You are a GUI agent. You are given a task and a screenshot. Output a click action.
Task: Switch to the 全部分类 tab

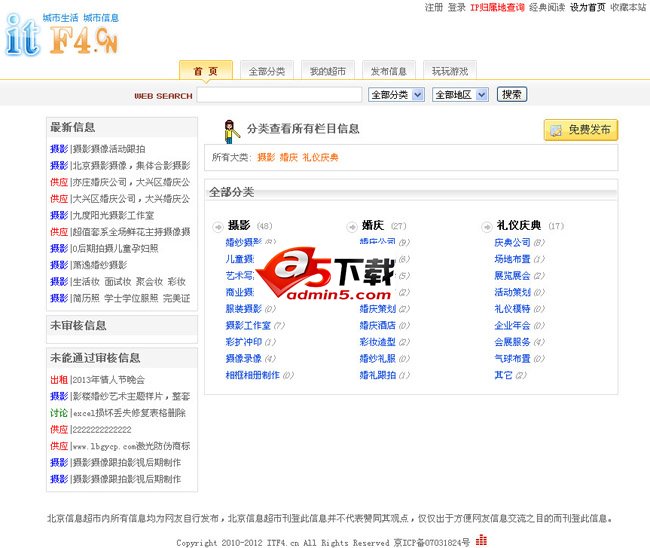tap(267, 71)
